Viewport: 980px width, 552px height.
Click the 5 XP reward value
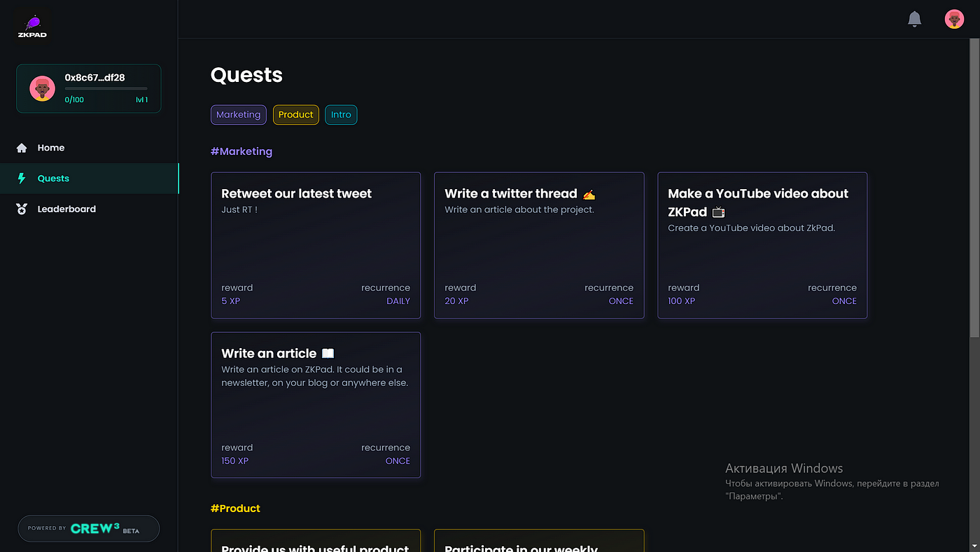[x=230, y=301]
